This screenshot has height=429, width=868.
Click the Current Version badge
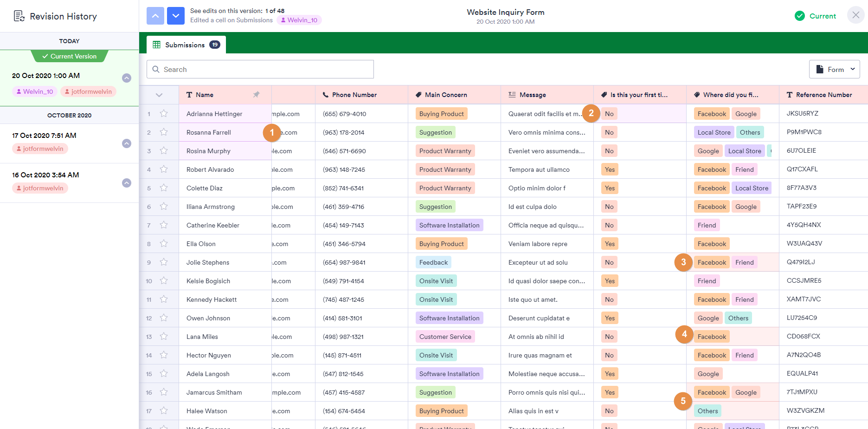[70, 56]
